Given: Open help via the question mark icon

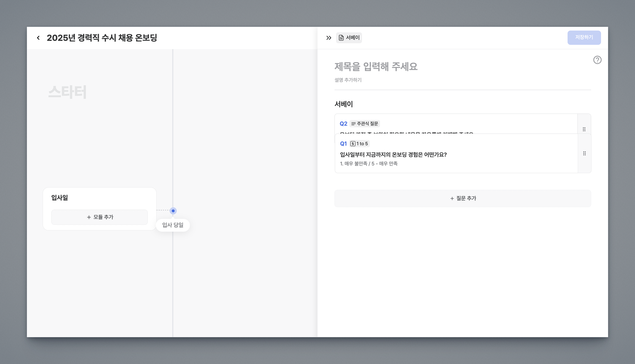Looking at the screenshot, I should (x=597, y=60).
